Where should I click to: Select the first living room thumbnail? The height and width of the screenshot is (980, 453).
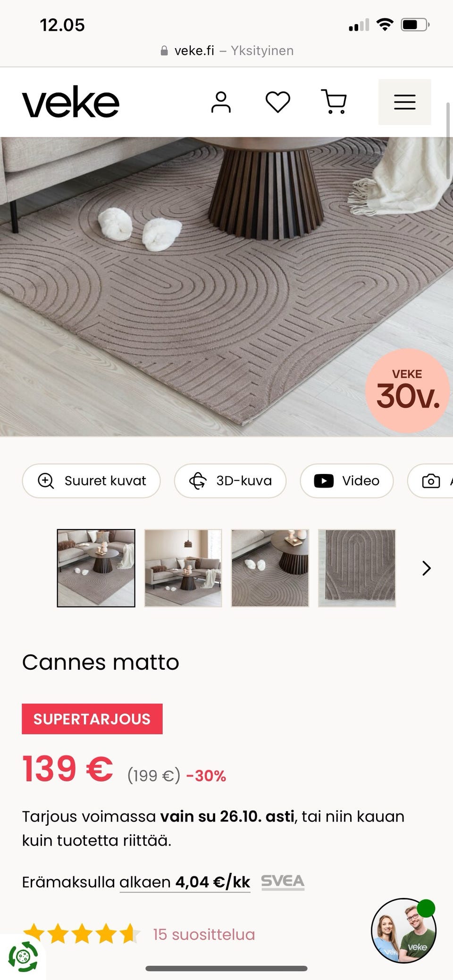(x=96, y=568)
